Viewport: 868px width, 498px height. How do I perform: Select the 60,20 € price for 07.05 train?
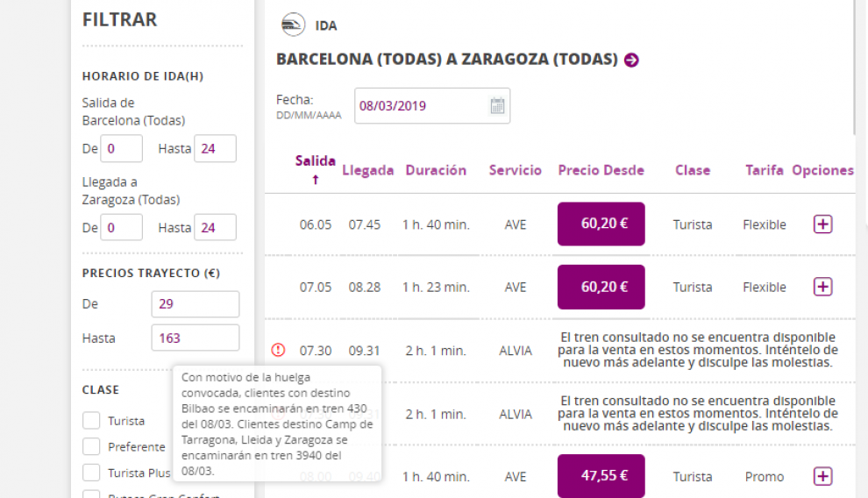coord(601,287)
